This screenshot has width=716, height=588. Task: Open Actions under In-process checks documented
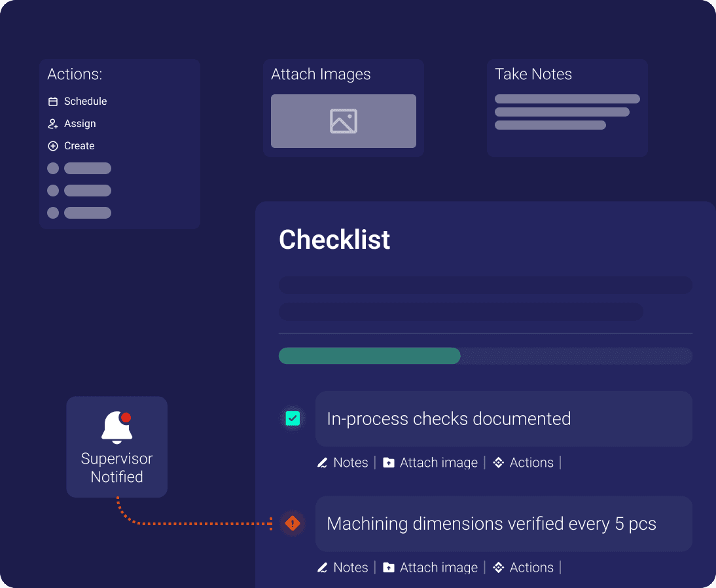click(x=531, y=463)
